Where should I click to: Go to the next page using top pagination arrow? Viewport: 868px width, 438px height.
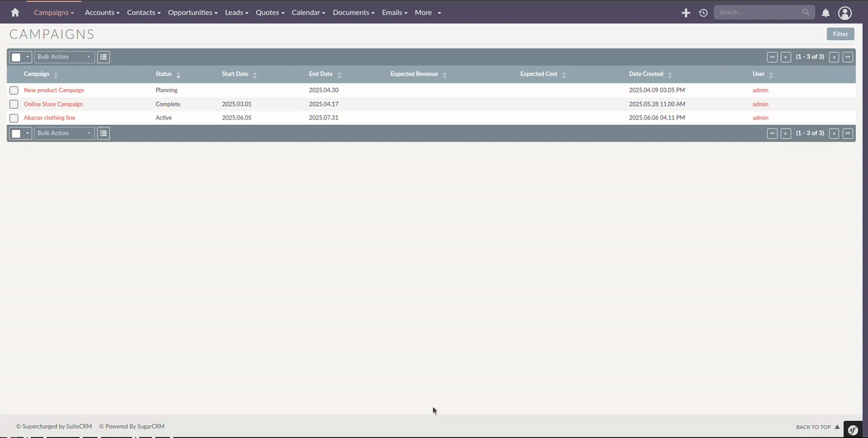(x=834, y=57)
